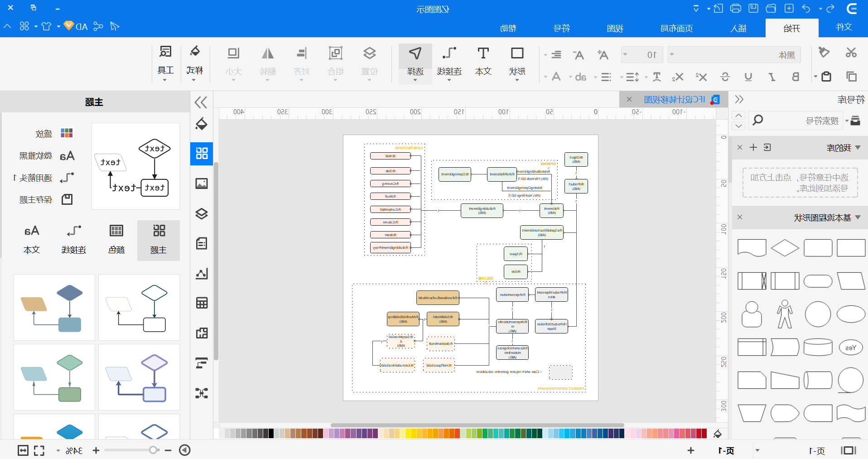Open the Help (帮助) ribbon tab
The image size is (868, 459).
point(508,28)
